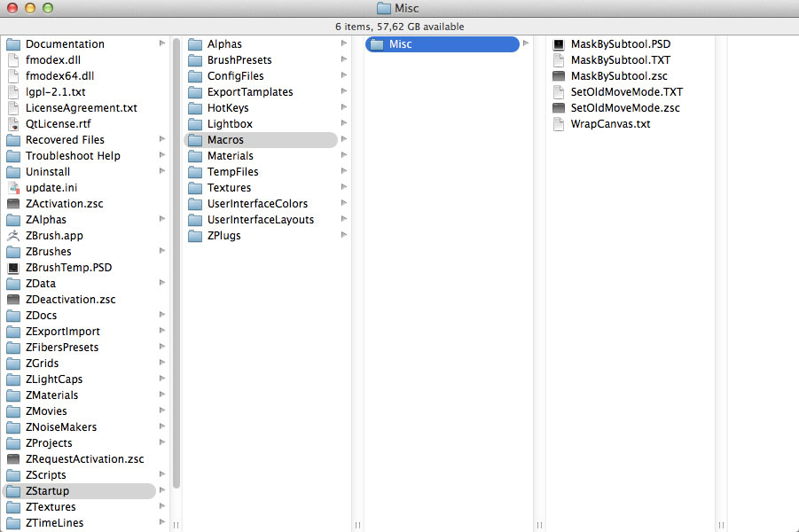Click the second column resize handle

pyautogui.click(x=357, y=525)
